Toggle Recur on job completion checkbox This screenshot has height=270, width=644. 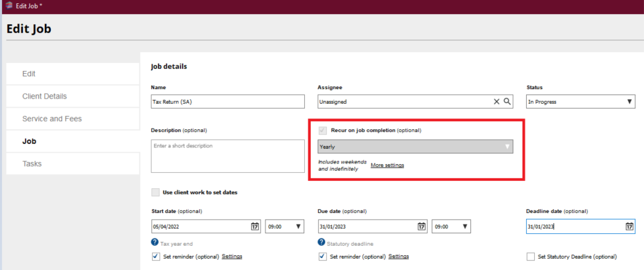[322, 130]
